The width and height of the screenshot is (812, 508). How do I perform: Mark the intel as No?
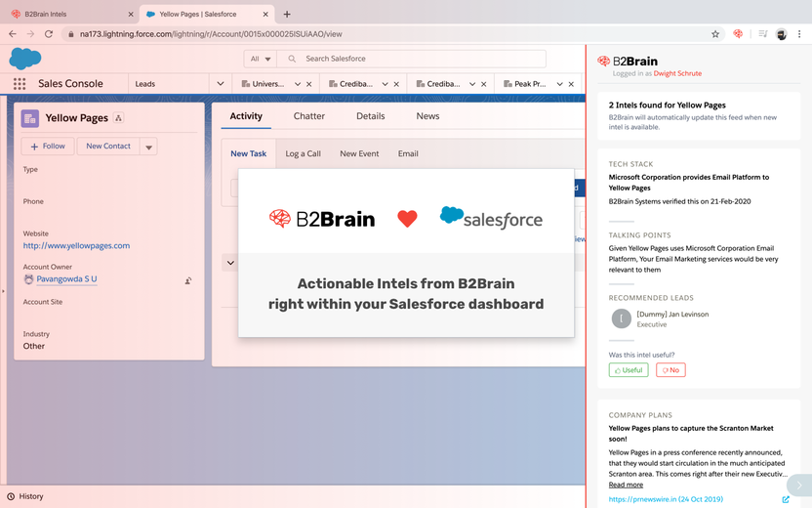tap(670, 370)
